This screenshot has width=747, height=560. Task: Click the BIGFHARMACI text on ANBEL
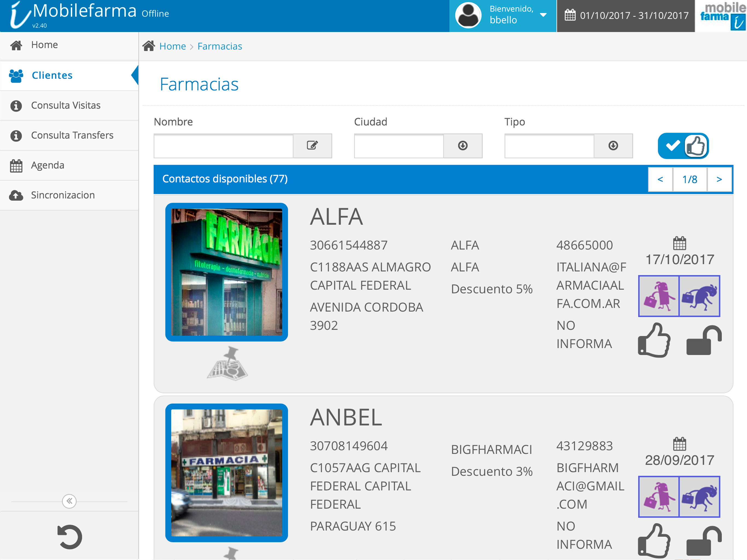pos(491,450)
